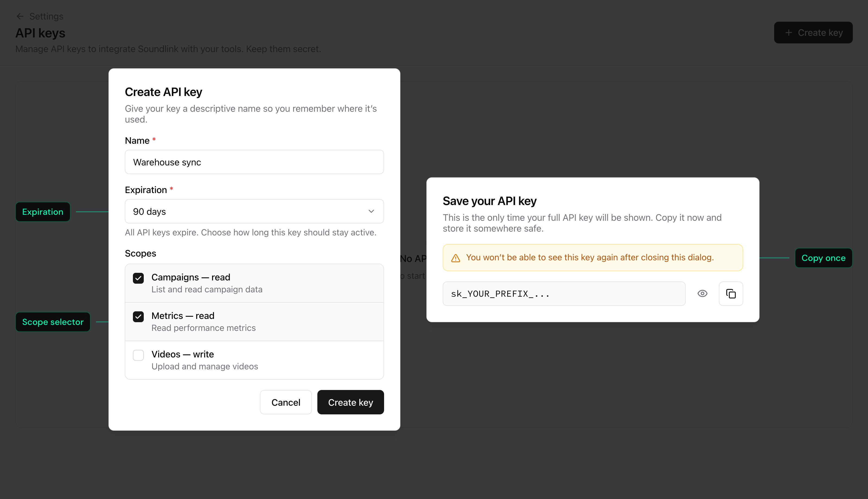Click the plus icon in header Create key
Viewport: 868px width, 499px height.
[789, 33]
